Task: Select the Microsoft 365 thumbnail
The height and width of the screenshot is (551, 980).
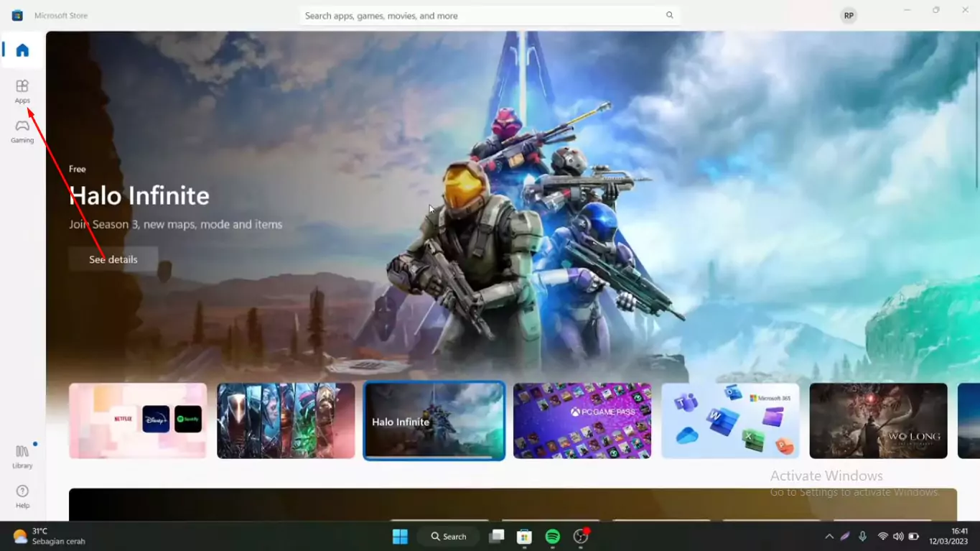Action: click(730, 420)
